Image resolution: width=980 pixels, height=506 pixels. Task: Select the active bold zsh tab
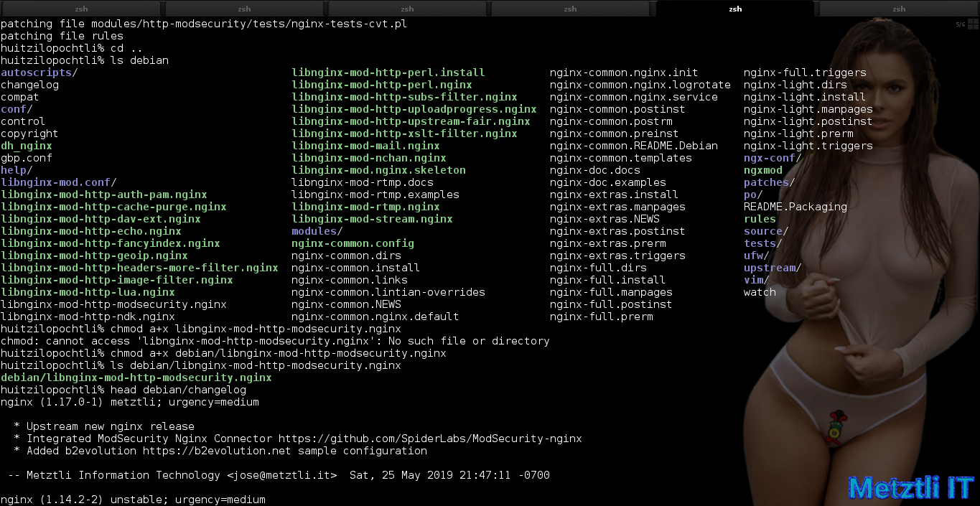(735, 9)
